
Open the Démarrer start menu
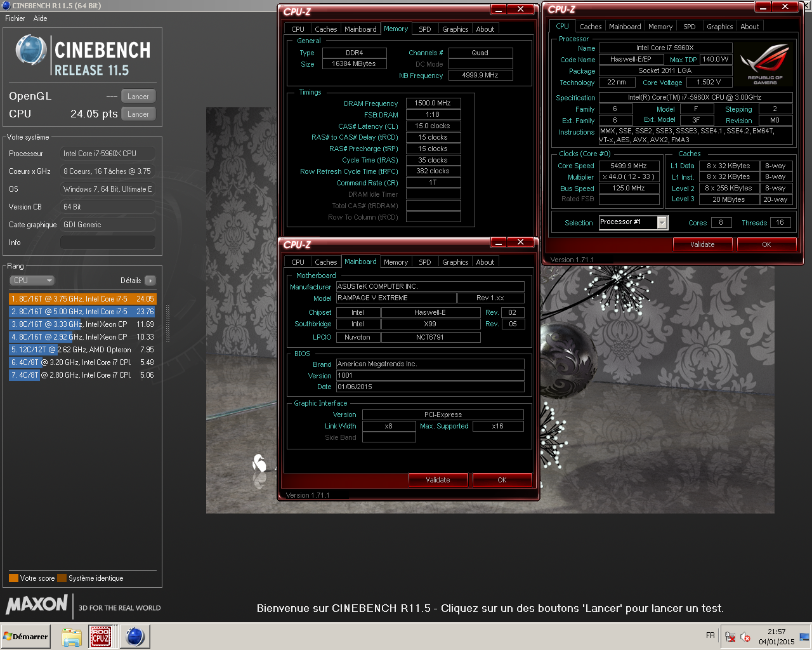tap(25, 637)
